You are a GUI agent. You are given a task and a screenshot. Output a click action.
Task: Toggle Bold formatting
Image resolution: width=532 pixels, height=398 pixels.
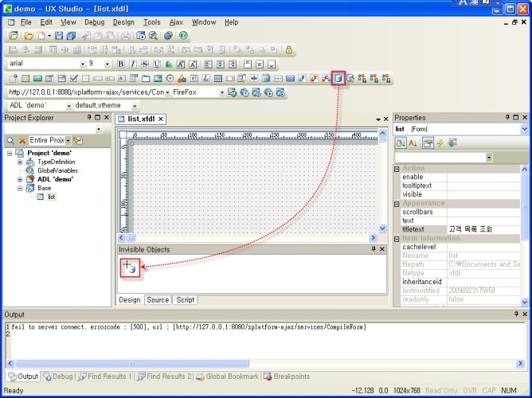[120, 64]
